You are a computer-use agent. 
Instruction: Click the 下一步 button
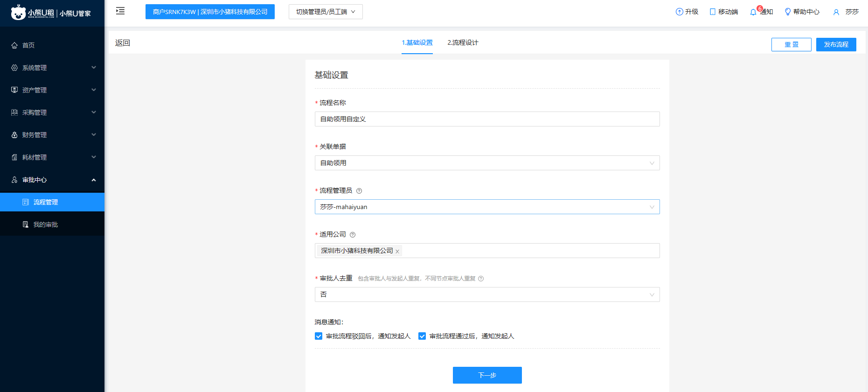pos(487,375)
